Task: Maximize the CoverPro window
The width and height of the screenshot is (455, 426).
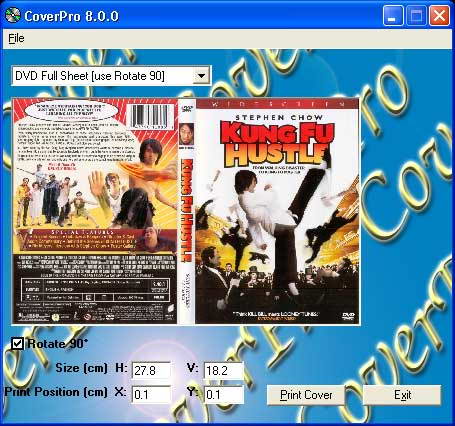Action: pos(416,15)
